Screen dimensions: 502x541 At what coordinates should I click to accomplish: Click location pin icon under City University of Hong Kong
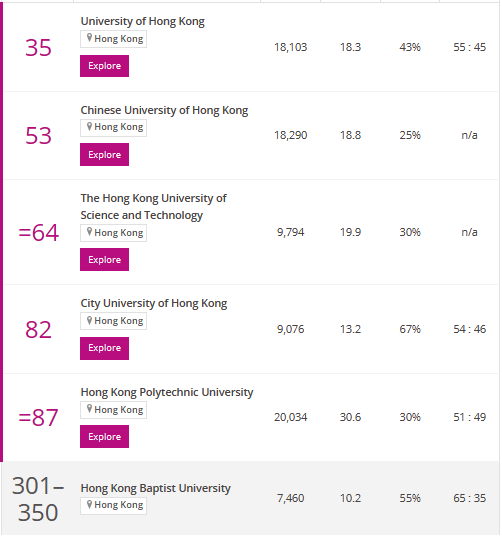pos(89,321)
